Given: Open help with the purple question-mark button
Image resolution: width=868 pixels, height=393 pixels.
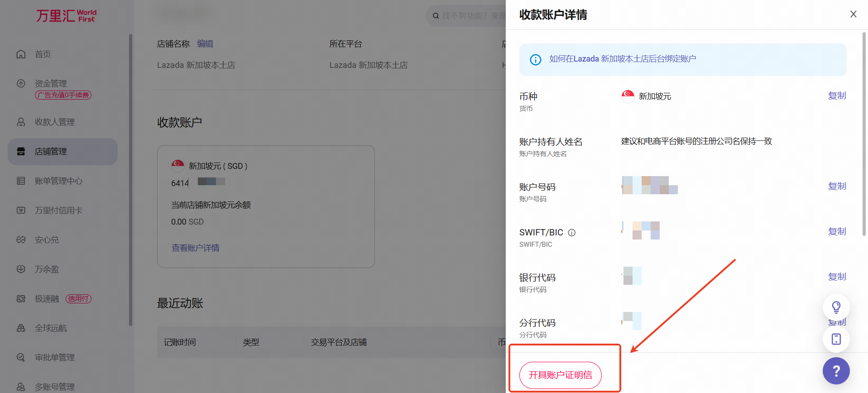Looking at the screenshot, I should pyautogui.click(x=836, y=371).
